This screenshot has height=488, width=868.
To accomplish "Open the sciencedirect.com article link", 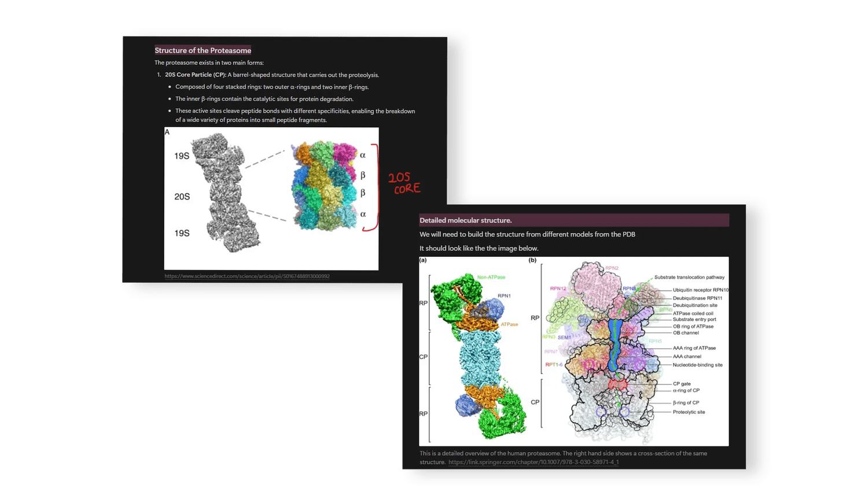I will (x=247, y=276).
